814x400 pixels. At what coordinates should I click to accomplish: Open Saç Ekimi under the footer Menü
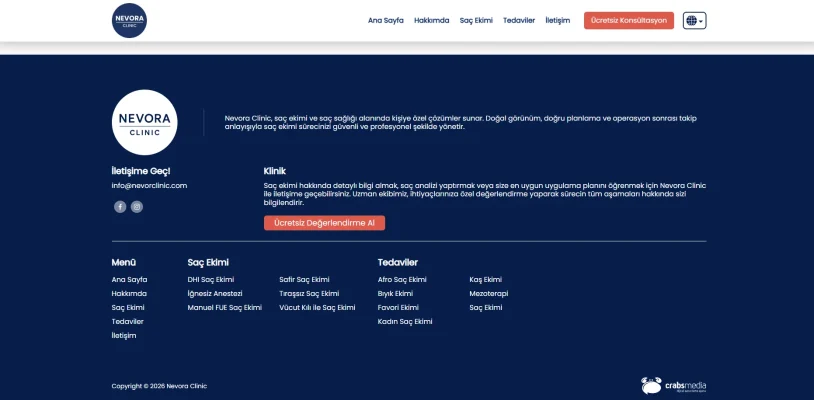[128, 308]
